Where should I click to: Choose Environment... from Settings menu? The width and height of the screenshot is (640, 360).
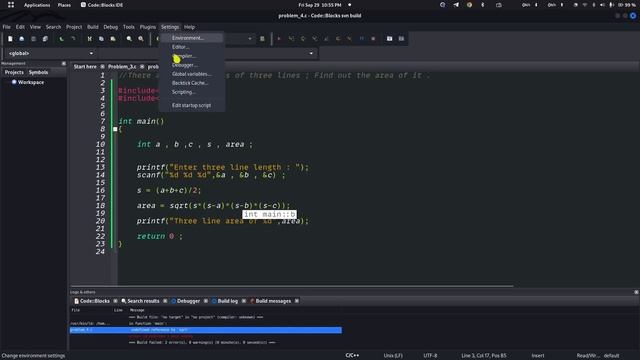pos(192,38)
